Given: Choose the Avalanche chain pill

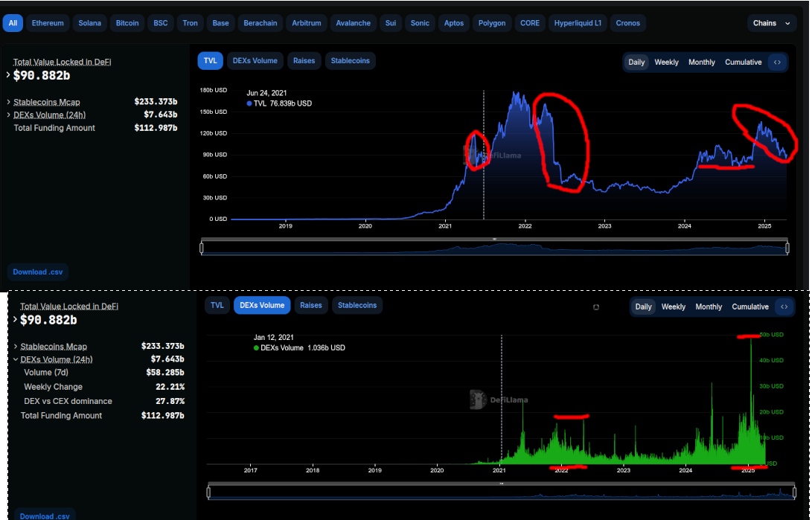Looking at the screenshot, I should pos(354,23).
